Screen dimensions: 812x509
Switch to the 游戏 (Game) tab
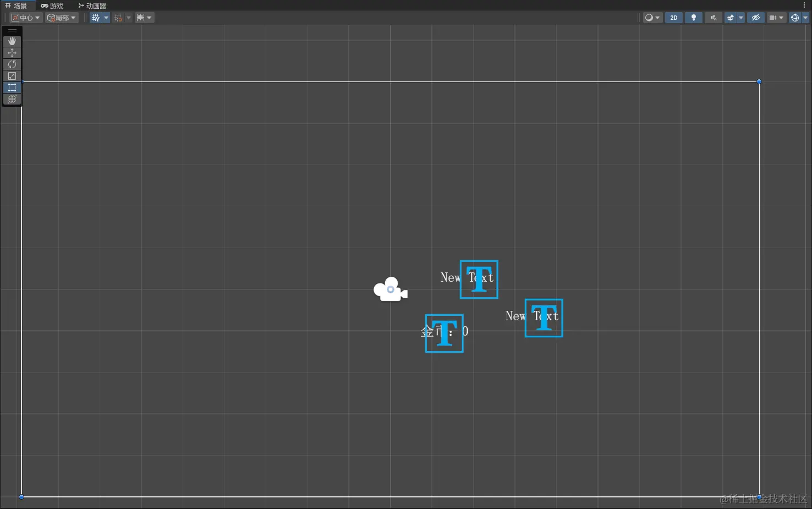point(52,6)
